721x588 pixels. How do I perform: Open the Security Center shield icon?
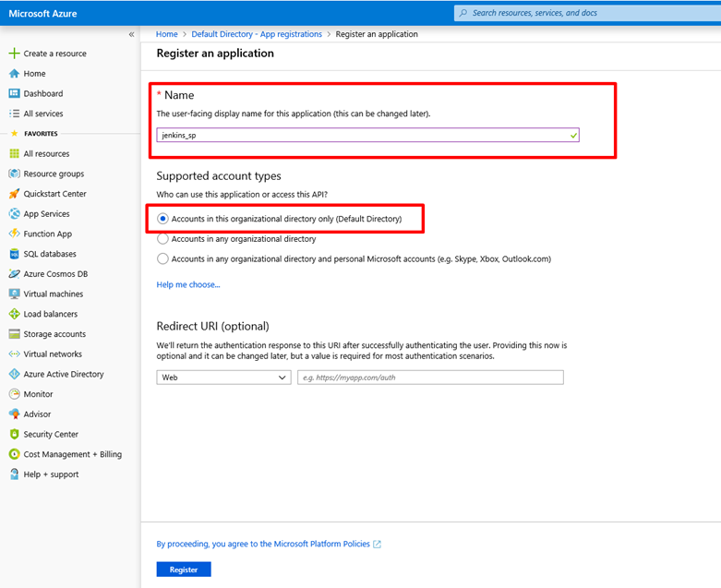tap(14, 434)
